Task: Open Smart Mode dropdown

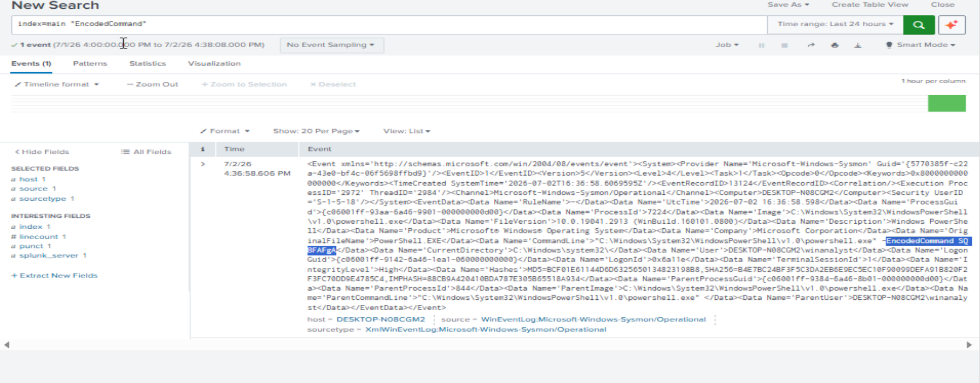Action: coord(920,45)
